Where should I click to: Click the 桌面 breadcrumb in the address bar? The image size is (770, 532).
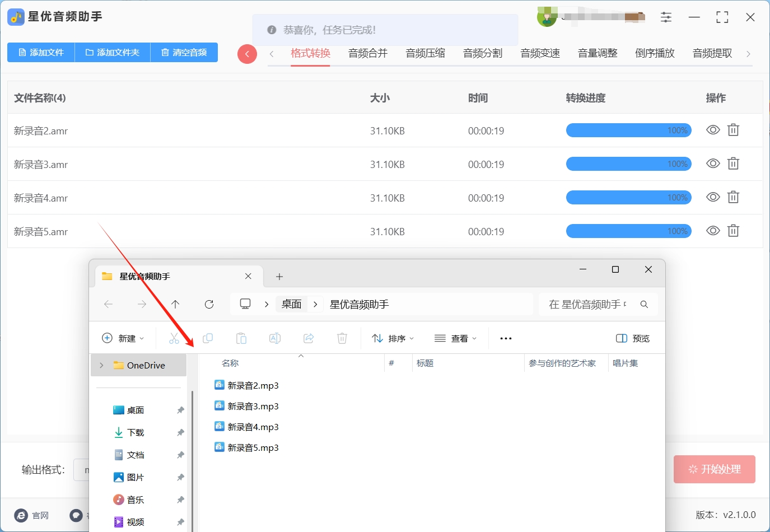pos(292,304)
